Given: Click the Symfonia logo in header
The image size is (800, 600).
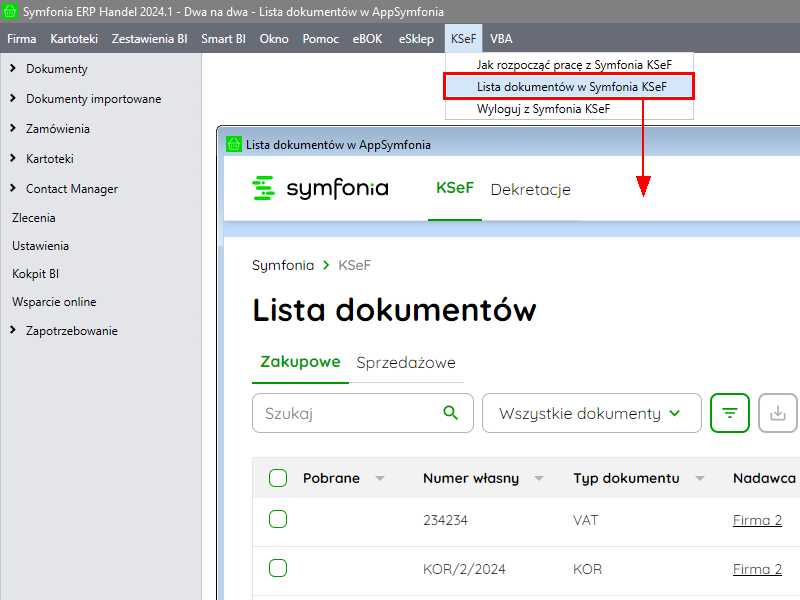Looking at the screenshot, I should point(320,188).
